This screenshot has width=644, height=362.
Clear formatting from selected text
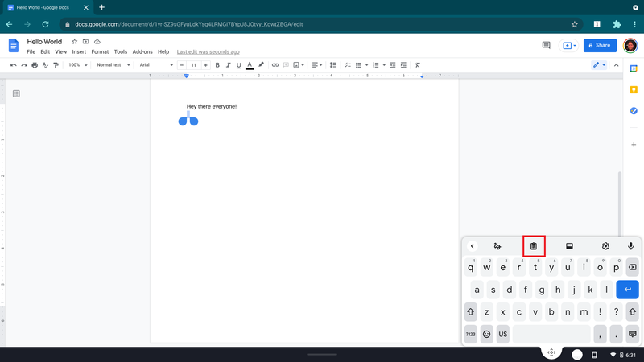pyautogui.click(x=417, y=65)
